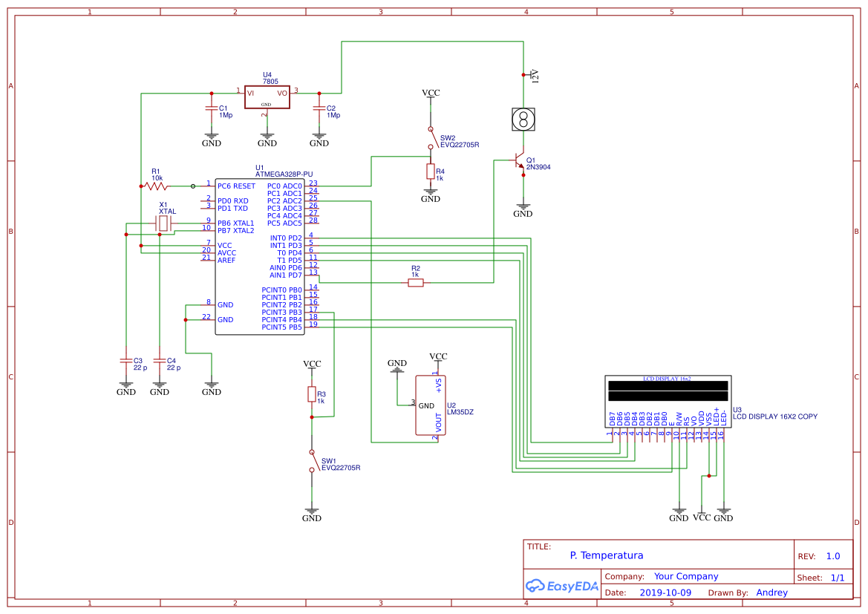Image resolution: width=868 pixels, height=614 pixels.
Task: Click capacitor C3 22p symbol
Action: [125, 360]
